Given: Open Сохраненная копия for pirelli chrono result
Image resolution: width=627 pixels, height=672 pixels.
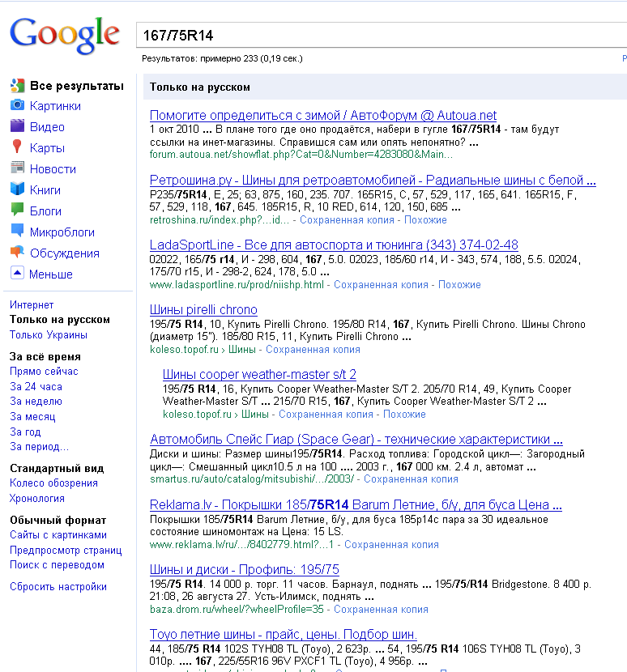Looking at the screenshot, I should 313,349.
